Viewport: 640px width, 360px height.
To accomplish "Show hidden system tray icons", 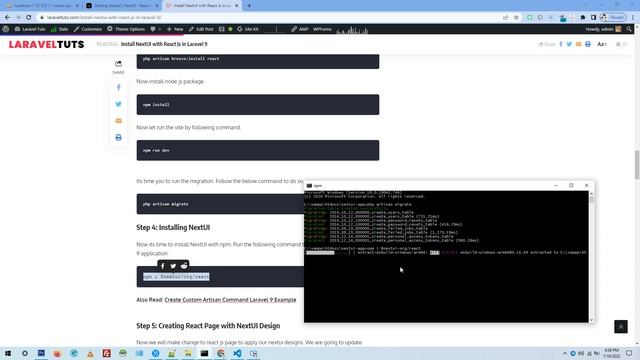I will [564, 353].
